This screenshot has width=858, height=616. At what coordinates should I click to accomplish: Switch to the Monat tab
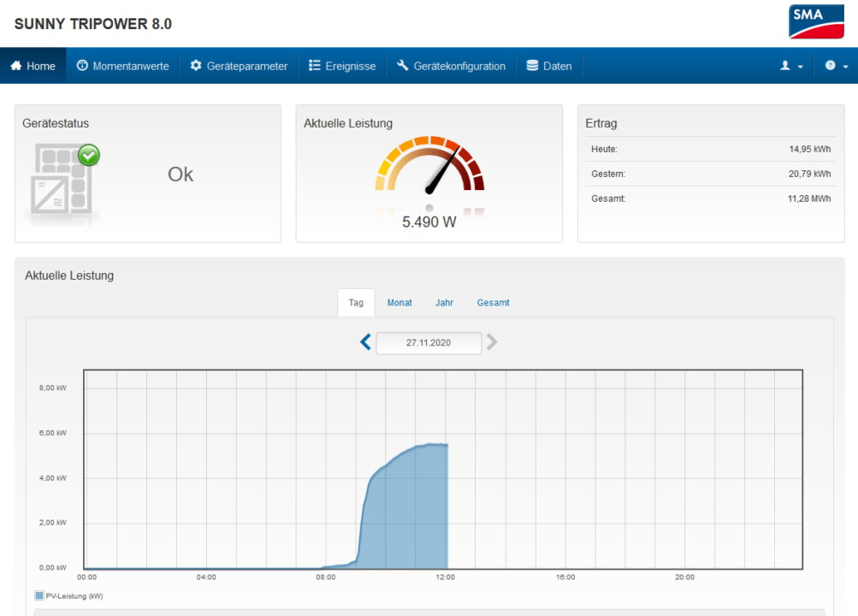[x=399, y=303]
